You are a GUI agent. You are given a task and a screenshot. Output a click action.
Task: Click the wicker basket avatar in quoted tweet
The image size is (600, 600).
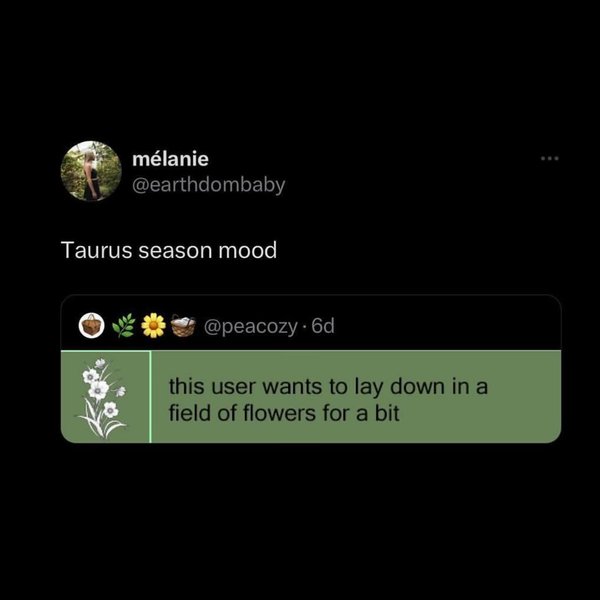coord(91,326)
